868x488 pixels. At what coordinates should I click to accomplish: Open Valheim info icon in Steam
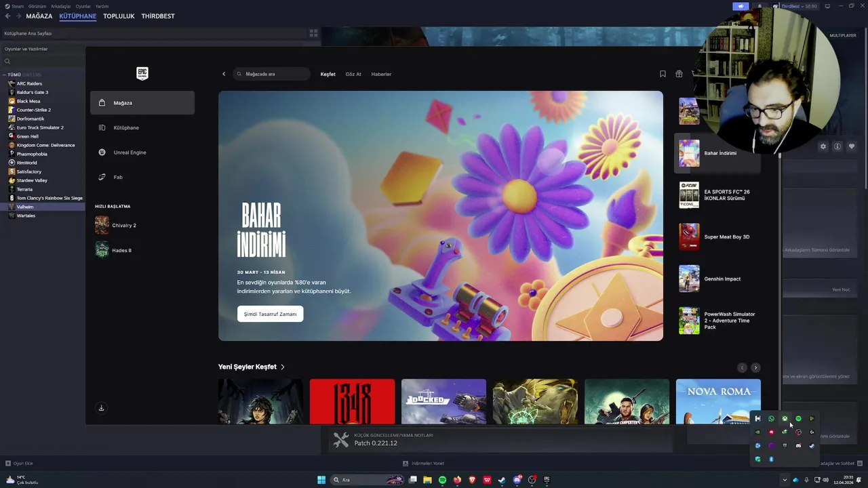click(837, 146)
